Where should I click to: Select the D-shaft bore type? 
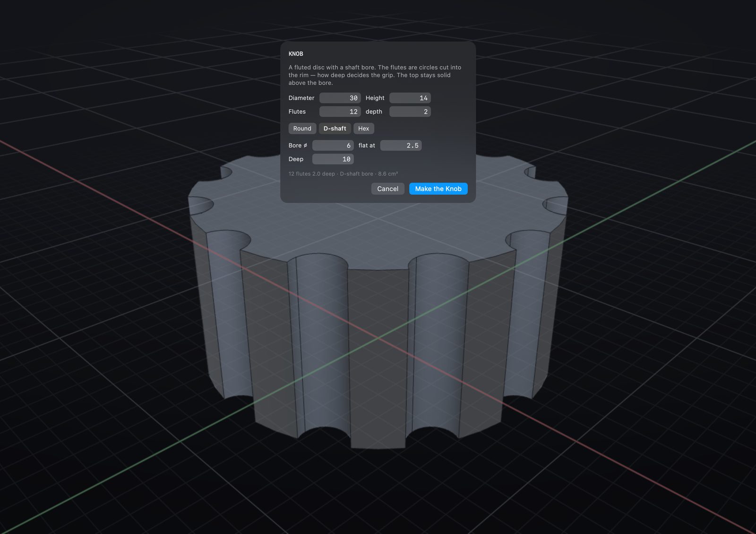click(x=335, y=129)
